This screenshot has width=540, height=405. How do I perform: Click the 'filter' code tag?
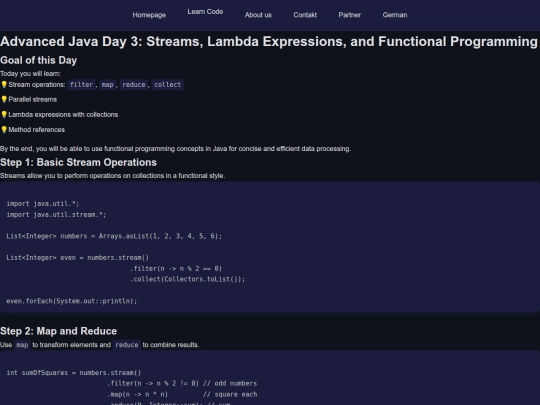81,85
